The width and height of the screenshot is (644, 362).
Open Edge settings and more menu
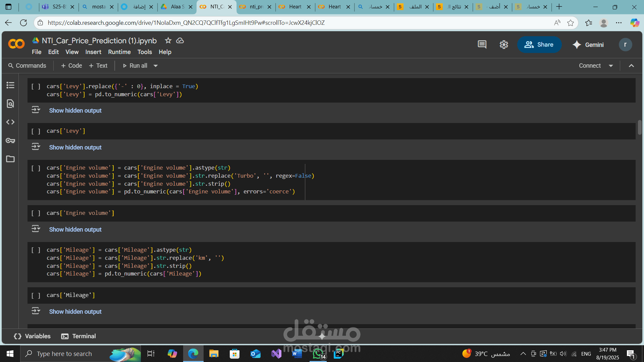(x=619, y=23)
